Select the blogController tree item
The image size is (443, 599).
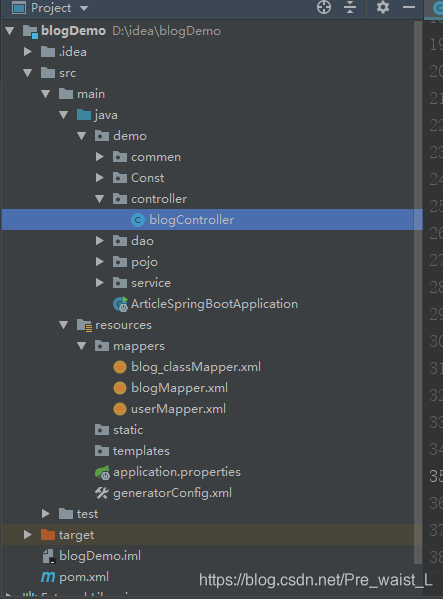[x=212, y=220]
